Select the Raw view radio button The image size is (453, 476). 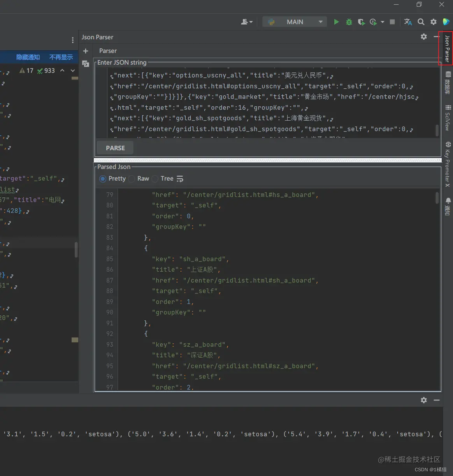pyautogui.click(x=132, y=179)
